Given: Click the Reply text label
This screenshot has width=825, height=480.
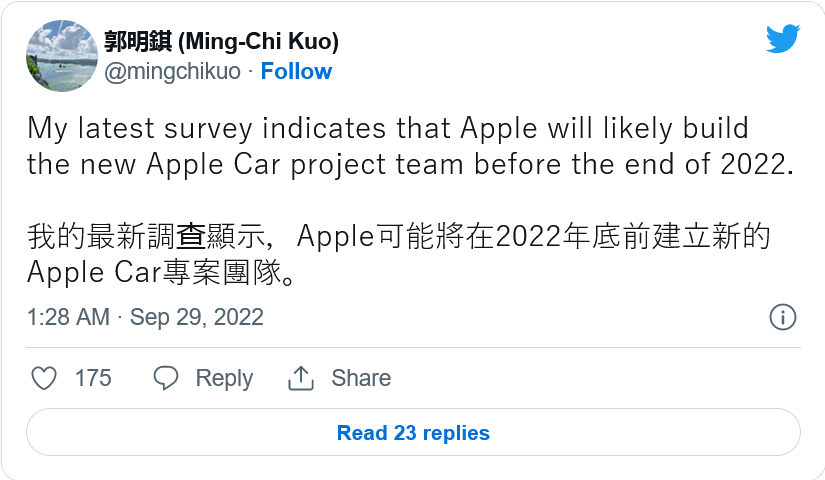Looking at the screenshot, I should 224,378.
